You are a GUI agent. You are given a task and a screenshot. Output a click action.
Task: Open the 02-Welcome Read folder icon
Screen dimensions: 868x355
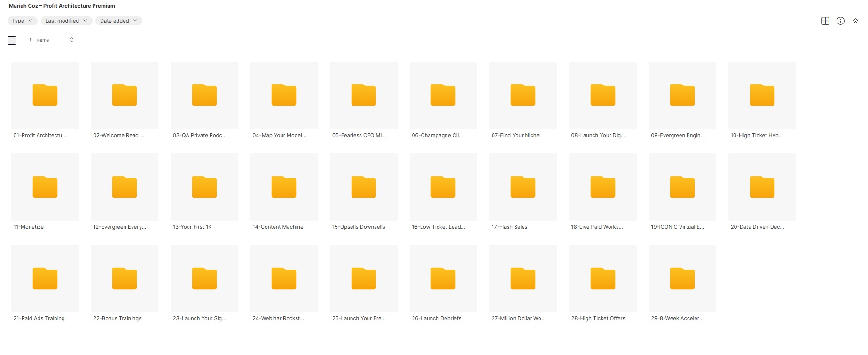[125, 95]
